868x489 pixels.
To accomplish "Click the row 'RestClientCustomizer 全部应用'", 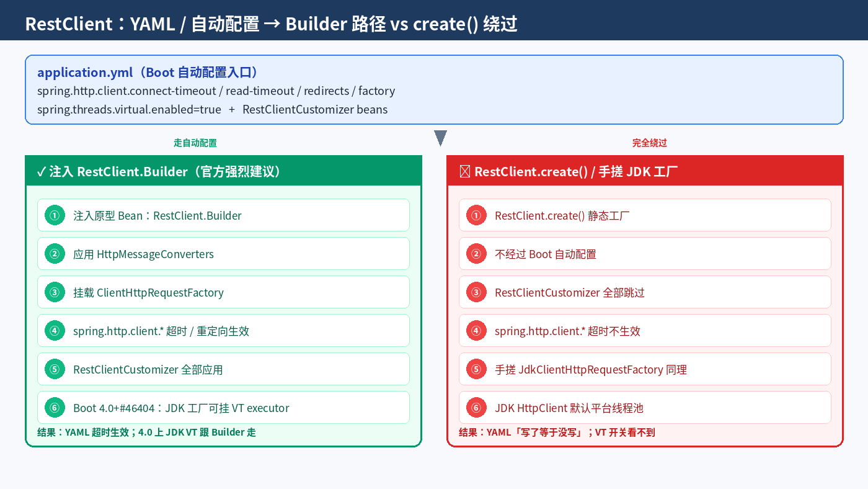I will tap(223, 369).
